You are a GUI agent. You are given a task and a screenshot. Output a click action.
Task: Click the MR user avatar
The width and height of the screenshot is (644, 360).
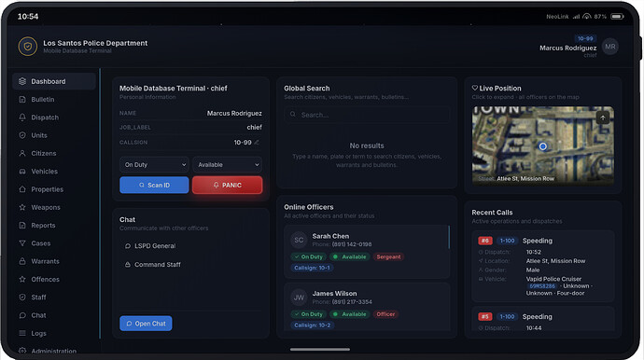click(x=609, y=47)
